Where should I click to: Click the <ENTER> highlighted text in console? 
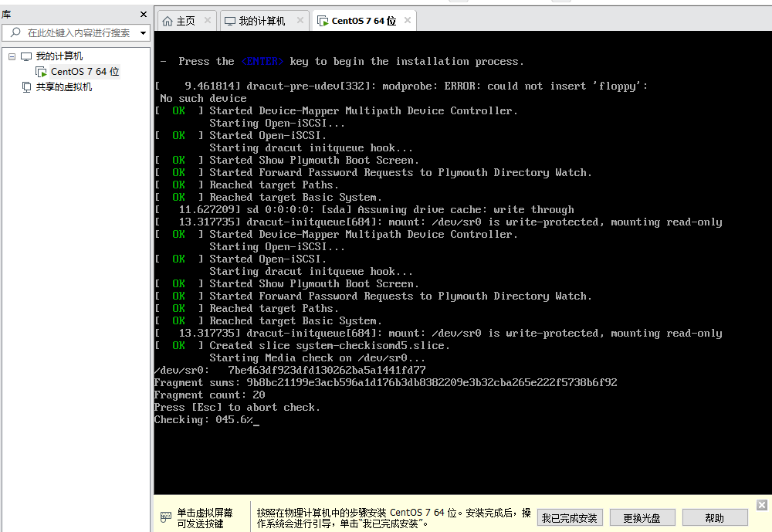click(x=262, y=62)
